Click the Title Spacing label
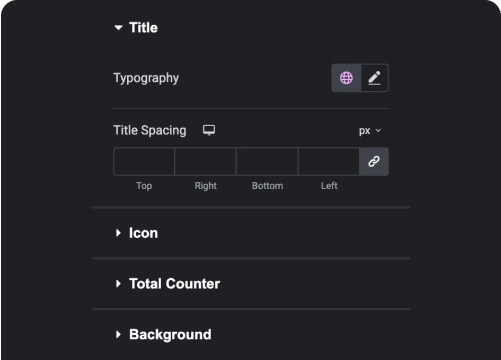501x360 pixels. [150, 130]
